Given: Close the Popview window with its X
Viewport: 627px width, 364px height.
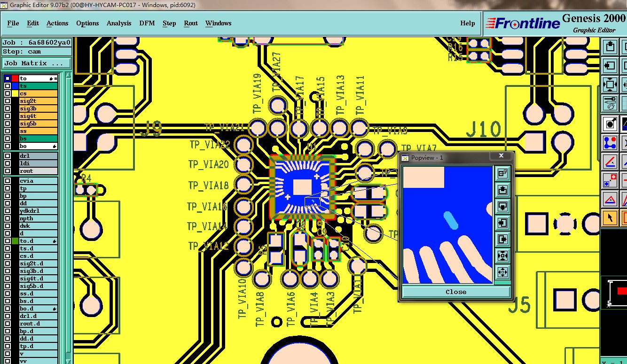Looking at the screenshot, I should [x=501, y=155].
